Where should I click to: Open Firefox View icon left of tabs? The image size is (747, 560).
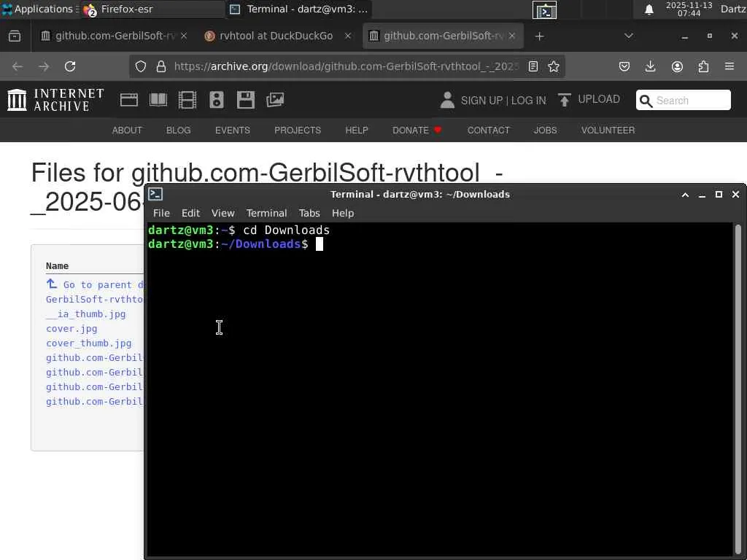tap(15, 36)
